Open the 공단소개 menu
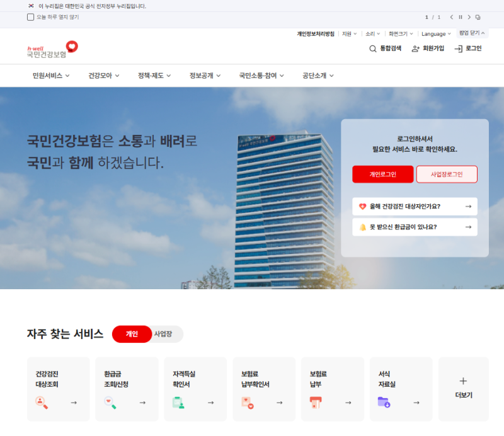This screenshot has width=504, height=436. click(318, 76)
